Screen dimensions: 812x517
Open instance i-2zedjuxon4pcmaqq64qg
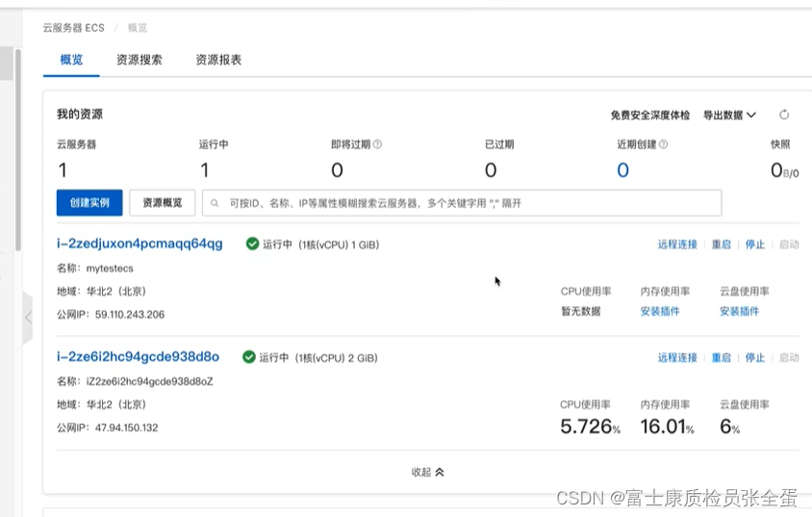tap(140, 244)
